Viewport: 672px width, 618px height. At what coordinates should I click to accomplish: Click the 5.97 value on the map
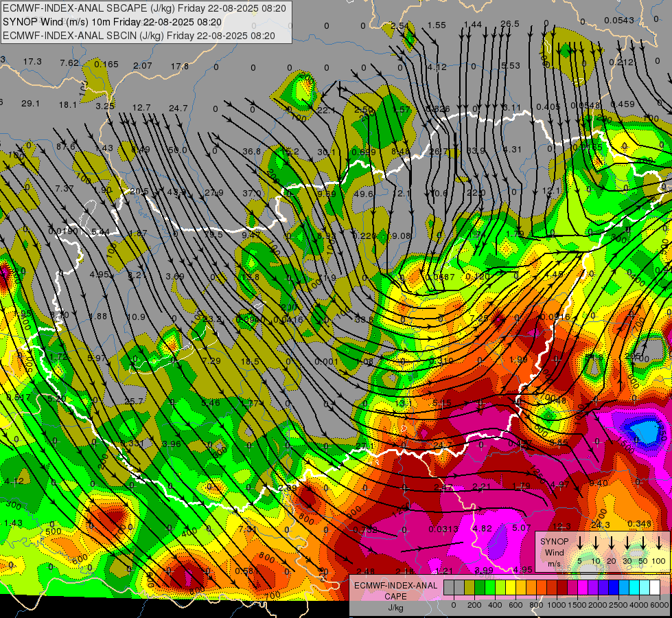(x=96, y=358)
